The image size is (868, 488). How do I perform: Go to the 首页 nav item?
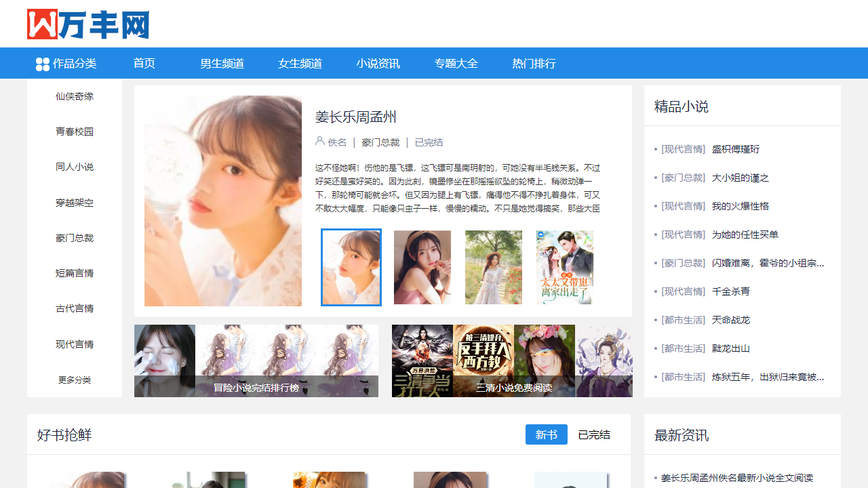tap(144, 64)
